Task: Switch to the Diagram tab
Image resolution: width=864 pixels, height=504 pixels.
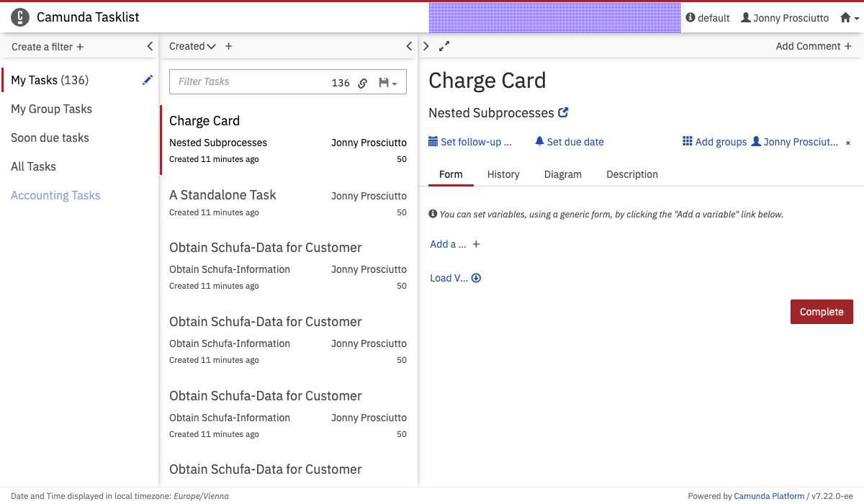Action: point(562,174)
